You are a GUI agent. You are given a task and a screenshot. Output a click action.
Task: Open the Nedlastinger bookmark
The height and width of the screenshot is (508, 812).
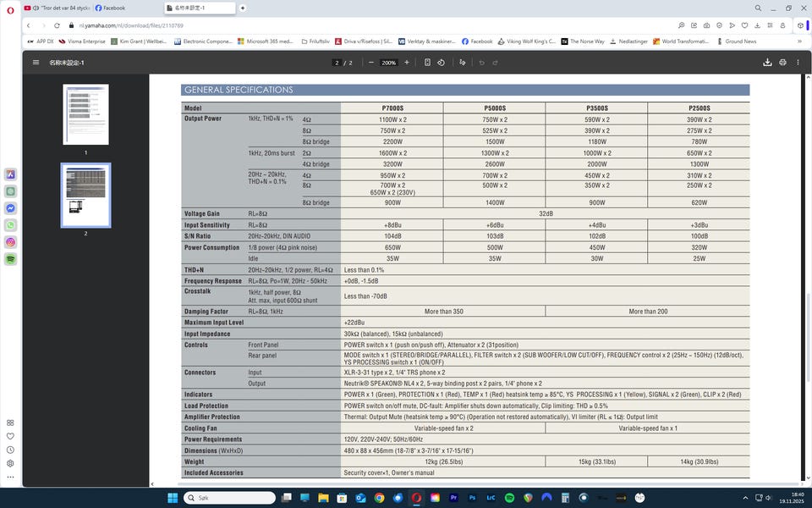[628, 41]
